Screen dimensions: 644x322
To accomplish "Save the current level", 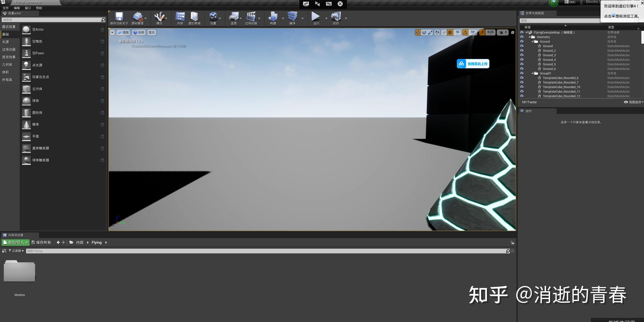I will click(119, 18).
